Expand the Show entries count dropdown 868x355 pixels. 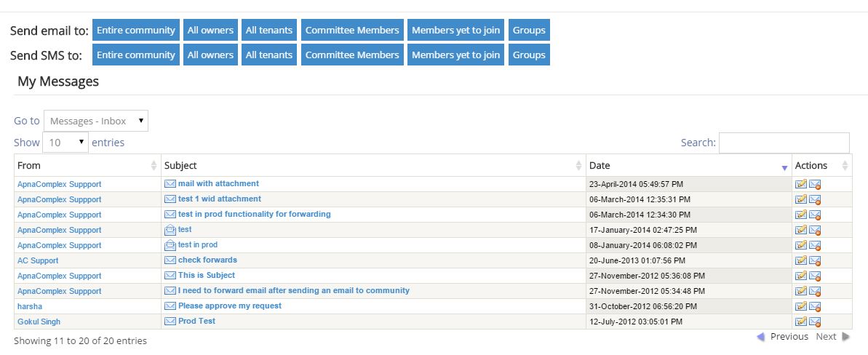(x=65, y=143)
